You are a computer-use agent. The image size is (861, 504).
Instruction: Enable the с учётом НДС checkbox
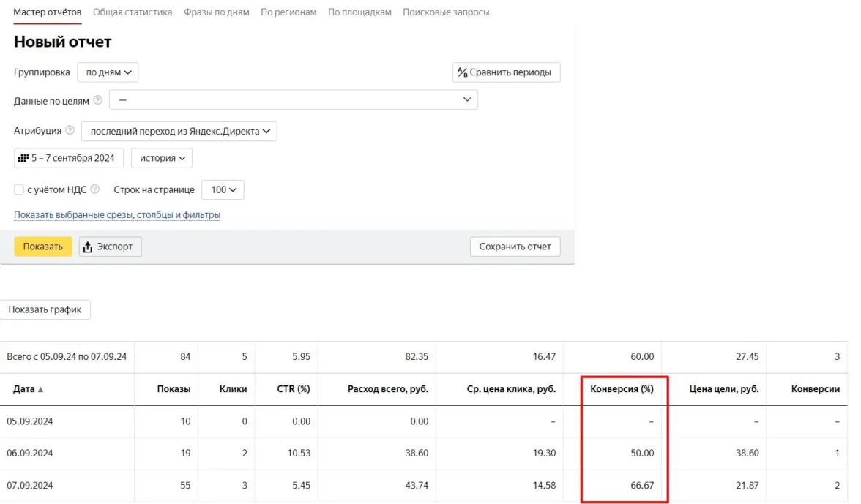19,189
